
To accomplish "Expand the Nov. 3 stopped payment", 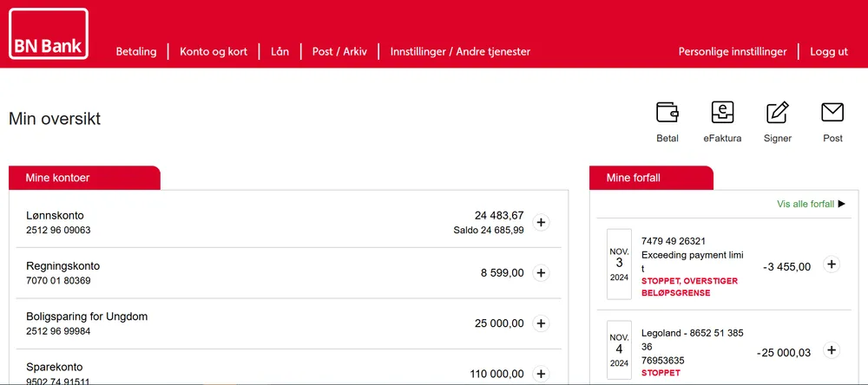I will click(x=831, y=264).
